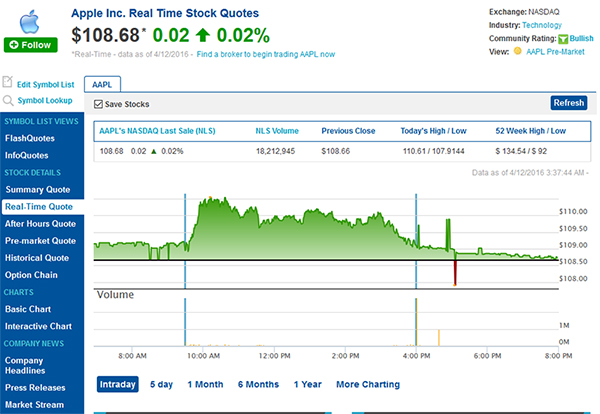This screenshot has width=600, height=414.
Task: Switch chart to 1 Month range
Action: point(205,385)
